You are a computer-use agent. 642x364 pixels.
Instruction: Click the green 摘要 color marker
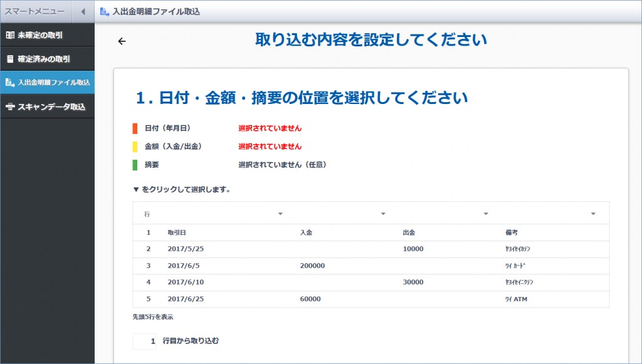(x=135, y=165)
